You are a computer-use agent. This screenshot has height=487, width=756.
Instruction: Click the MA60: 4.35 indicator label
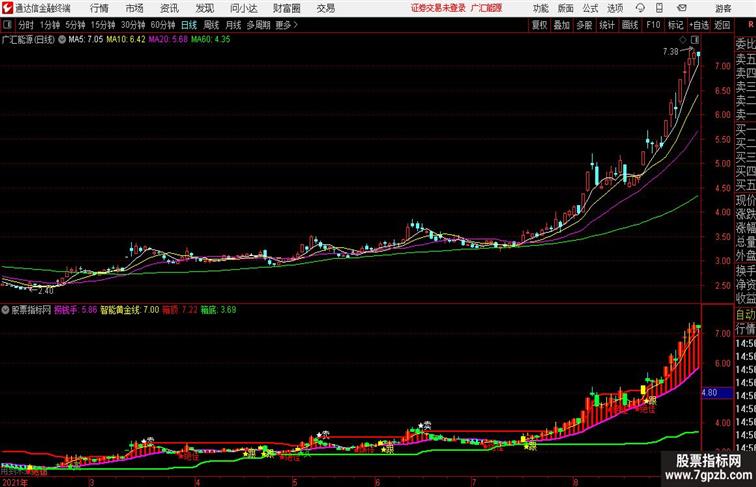211,40
